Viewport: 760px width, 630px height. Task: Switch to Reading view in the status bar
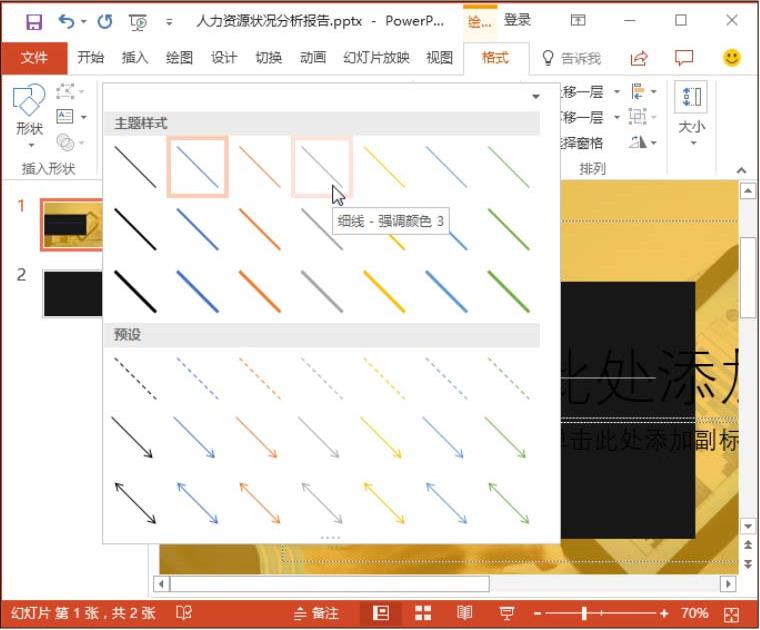(465, 613)
